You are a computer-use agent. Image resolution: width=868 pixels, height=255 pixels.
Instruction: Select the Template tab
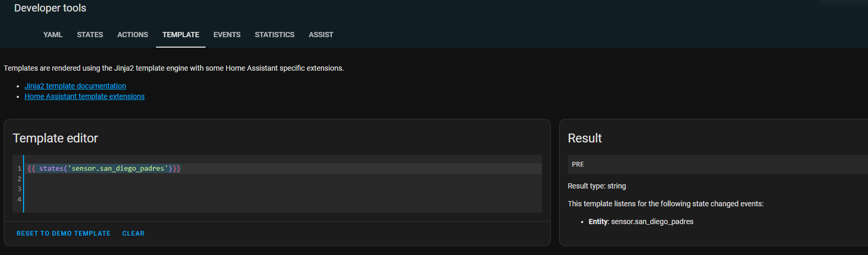(x=181, y=35)
